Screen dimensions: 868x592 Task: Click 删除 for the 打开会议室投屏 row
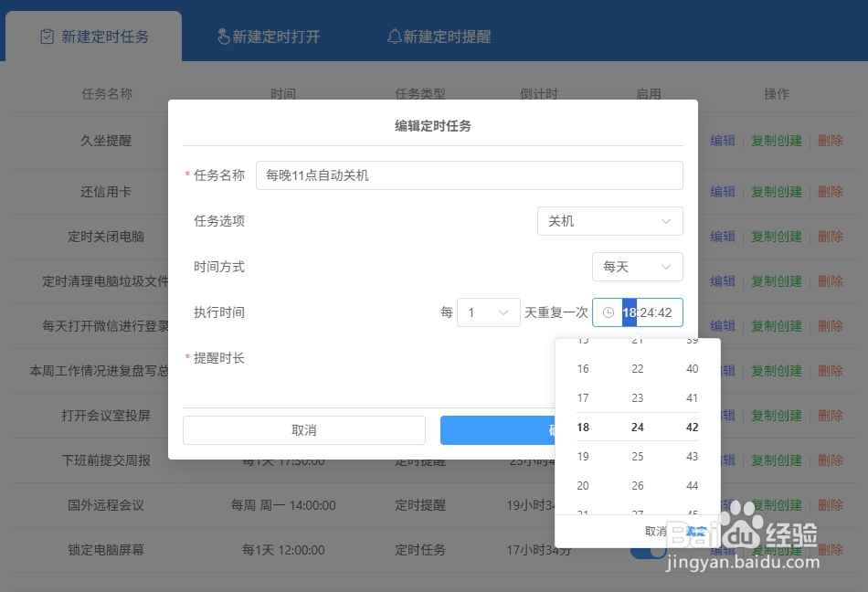coord(831,416)
